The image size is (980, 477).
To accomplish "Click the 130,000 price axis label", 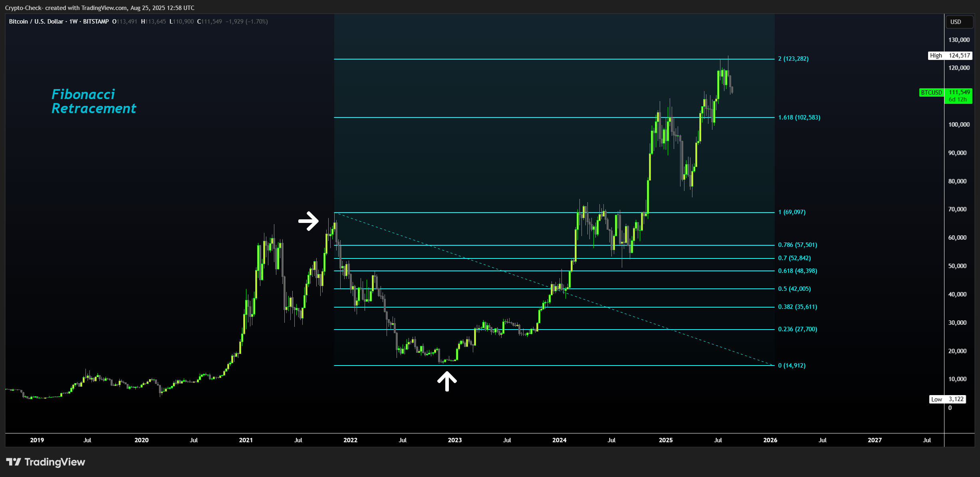I will pos(959,40).
